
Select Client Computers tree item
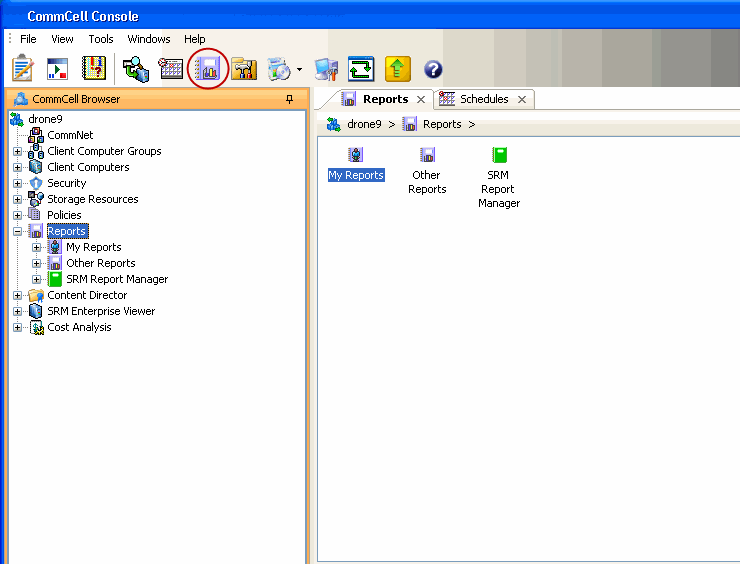click(x=88, y=167)
